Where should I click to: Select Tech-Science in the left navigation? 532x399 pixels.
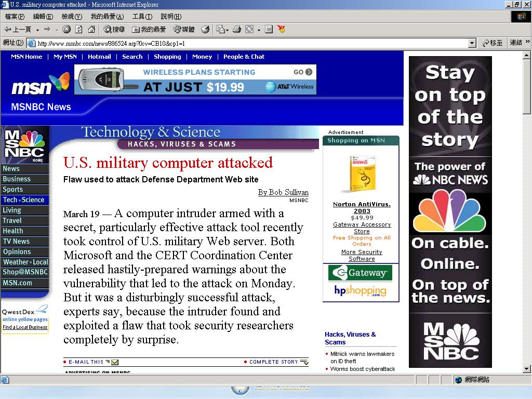click(25, 200)
